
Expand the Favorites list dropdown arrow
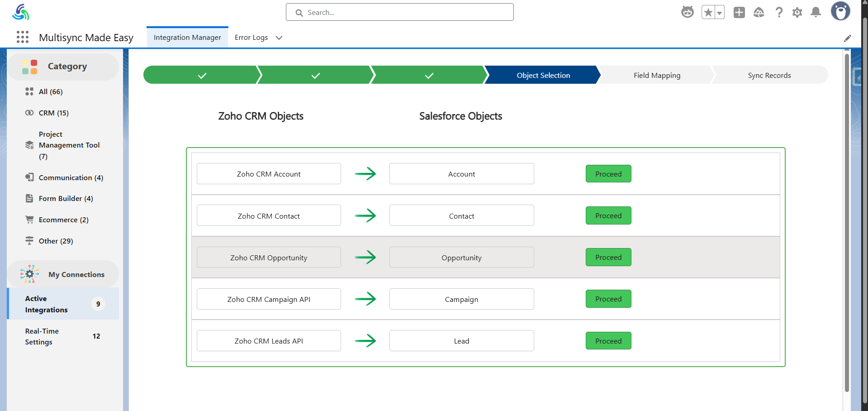[719, 13]
